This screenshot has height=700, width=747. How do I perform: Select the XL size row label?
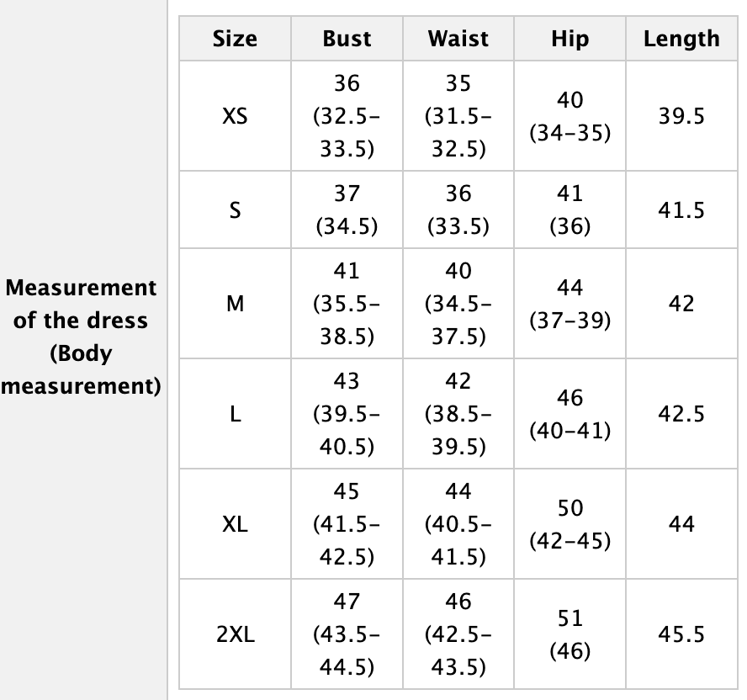(235, 524)
